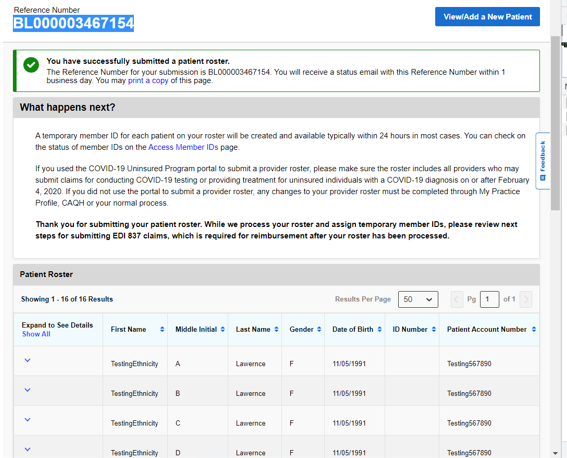Viewport: 567px width, 458px height.
Task: Open the print a copy link
Action: [x=148, y=81]
